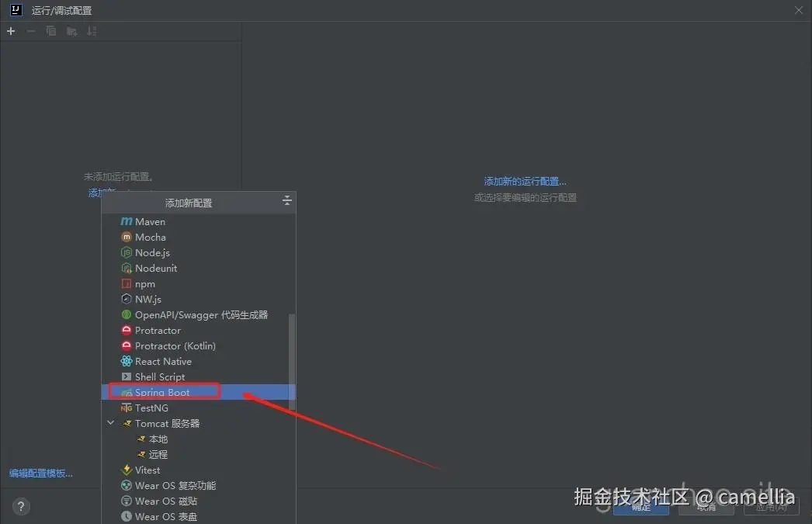This screenshot has height=524, width=812.
Task: Click the TestNG icon
Action: click(x=127, y=408)
